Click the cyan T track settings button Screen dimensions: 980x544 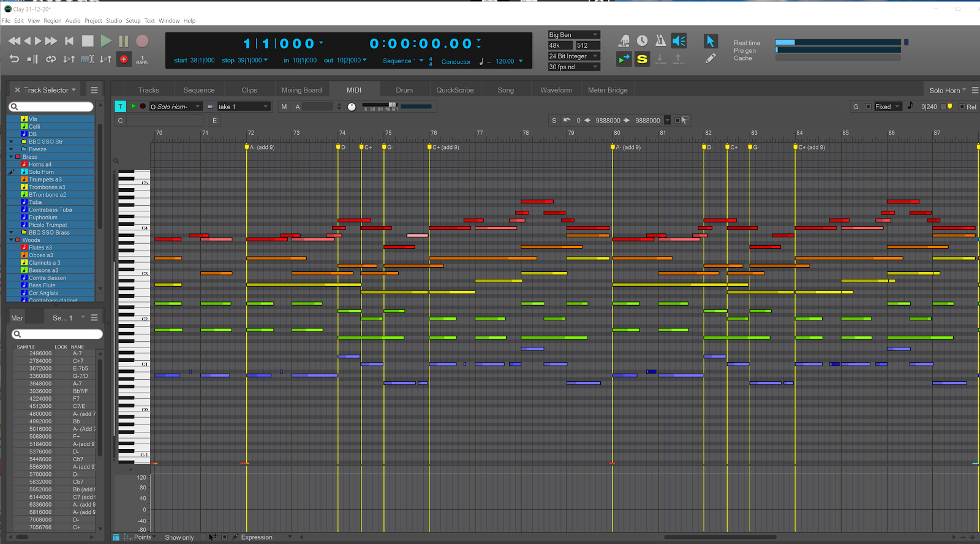click(120, 107)
